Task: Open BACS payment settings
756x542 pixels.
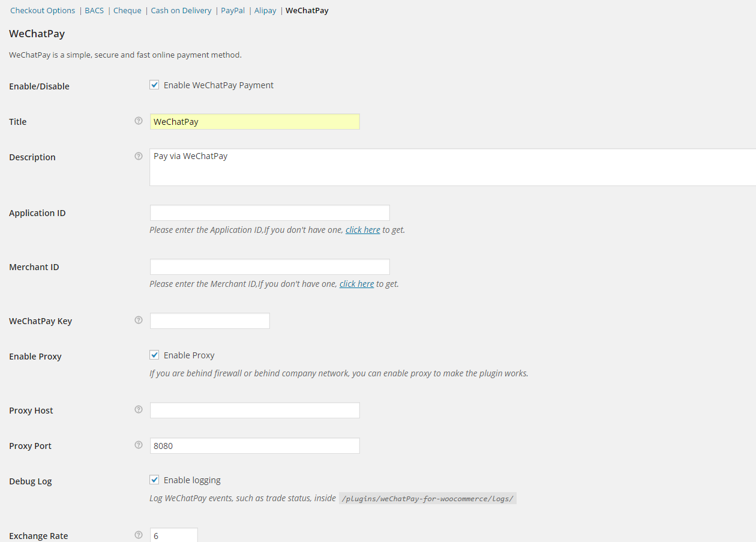Action: 94,10
